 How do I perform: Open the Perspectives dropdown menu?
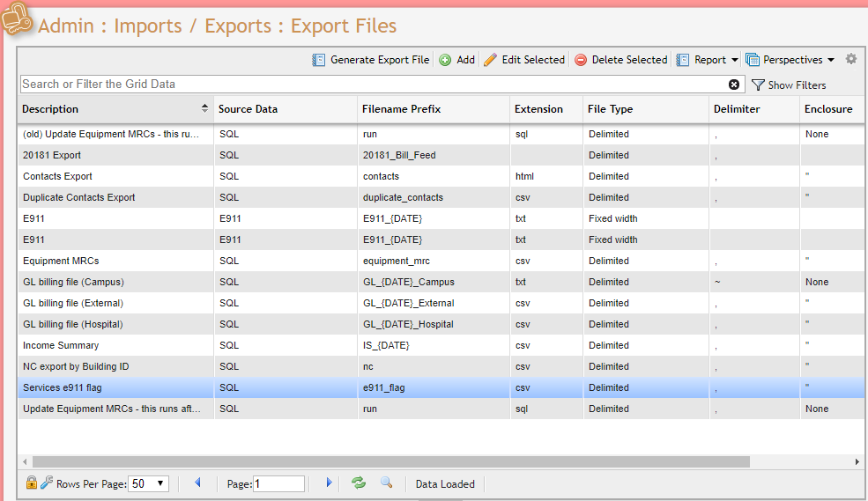pos(790,60)
